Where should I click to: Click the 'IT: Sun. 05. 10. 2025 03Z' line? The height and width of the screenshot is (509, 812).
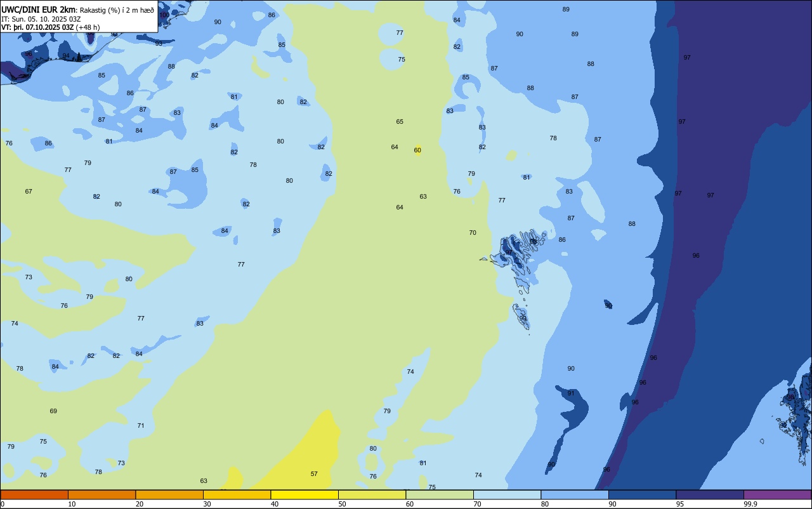[x=41, y=19]
